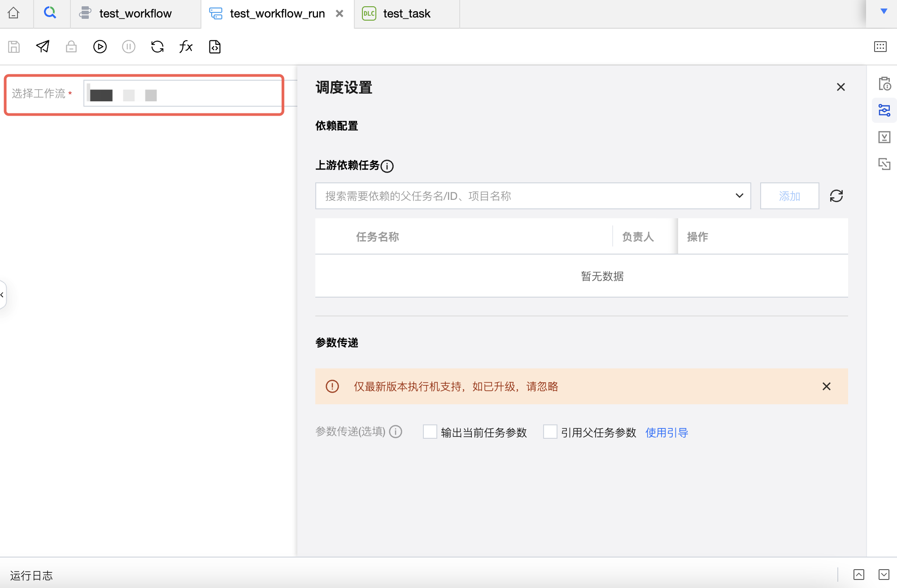Switch to the test_task tab
897x588 pixels.
(x=406, y=13)
